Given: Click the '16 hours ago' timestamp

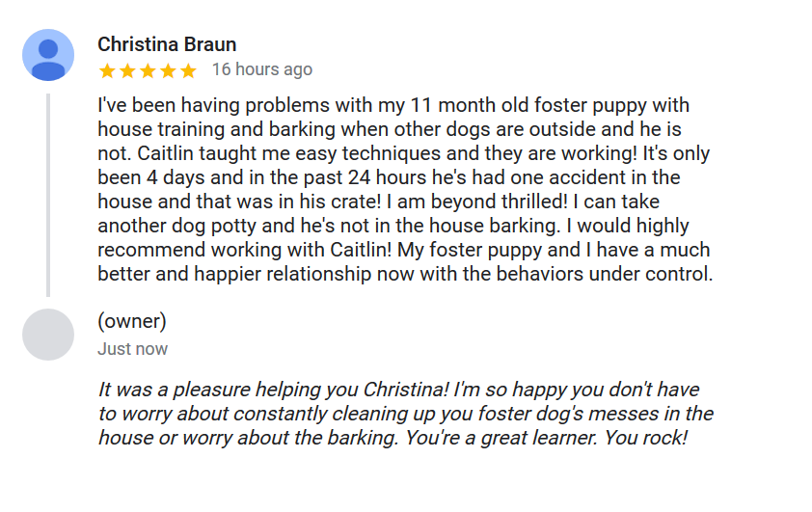Looking at the screenshot, I should click(262, 69).
